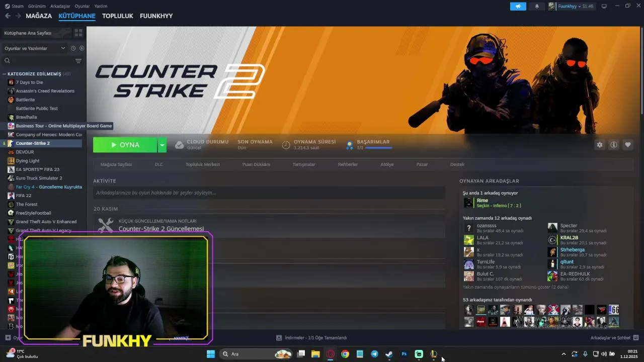The height and width of the screenshot is (362, 644).
Task: Click the green OYNA play button
Action: [125, 145]
